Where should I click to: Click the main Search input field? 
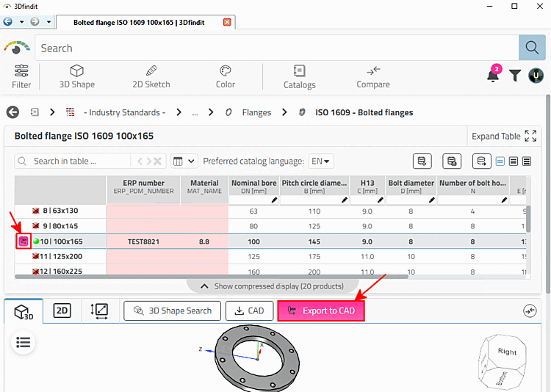point(277,48)
